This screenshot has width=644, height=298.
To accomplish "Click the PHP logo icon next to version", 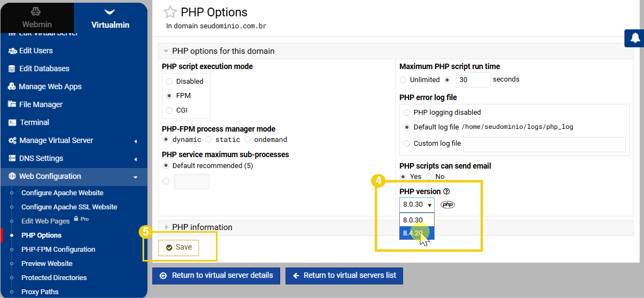I will [448, 204].
